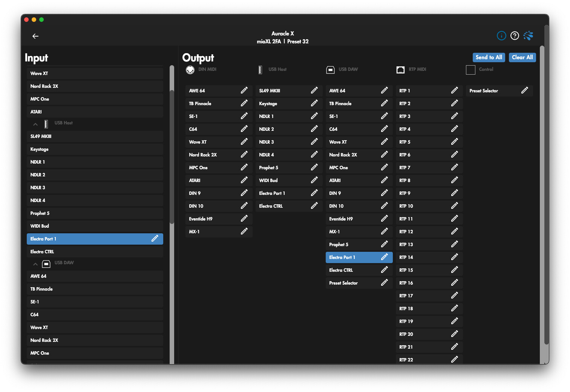
Task: Edit the C64 DIN MIDI output name
Action: click(244, 129)
